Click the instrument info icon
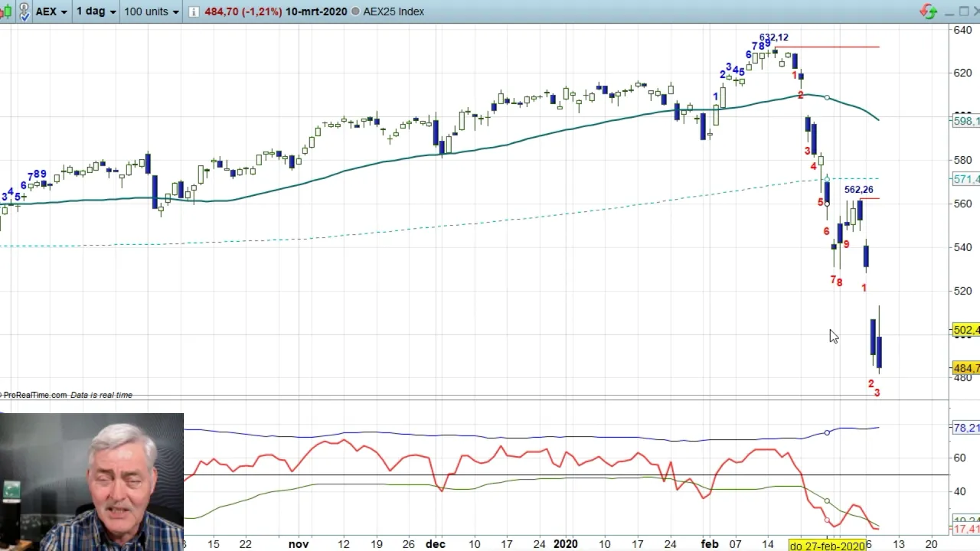980x551 pixels. (194, 11)
